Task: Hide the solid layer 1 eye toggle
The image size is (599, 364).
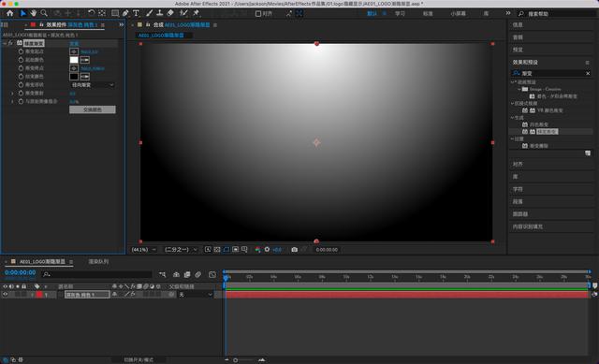Action: coord(5,295)
